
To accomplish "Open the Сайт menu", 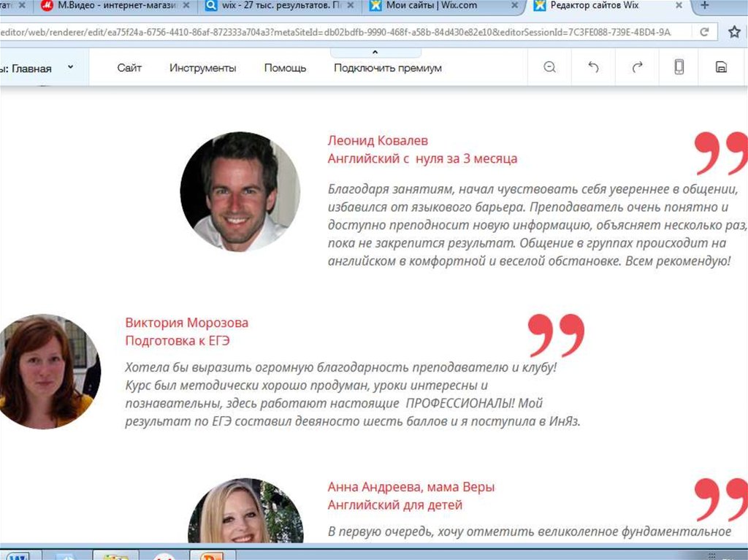I will tap(129, 68).
